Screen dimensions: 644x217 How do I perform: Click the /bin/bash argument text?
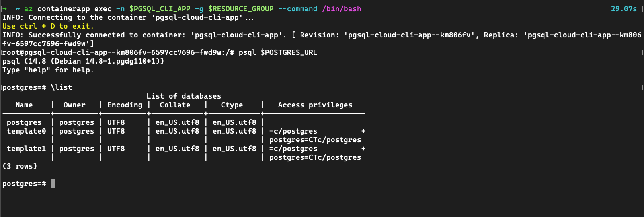click(342, 9)
